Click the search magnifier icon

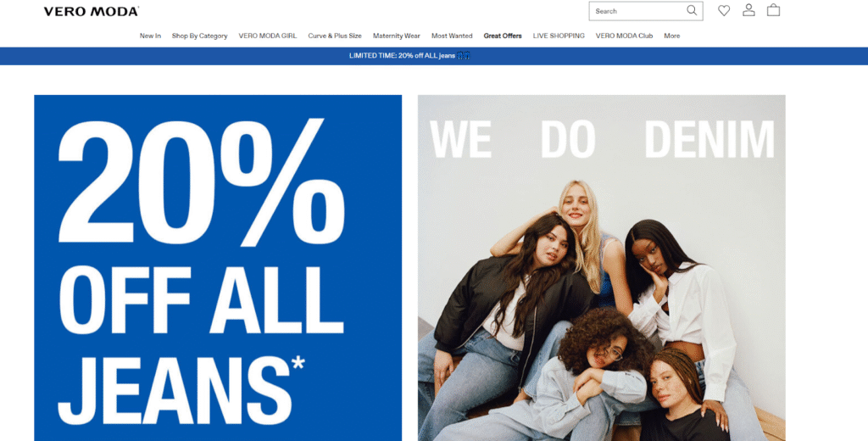click(692, 10)
